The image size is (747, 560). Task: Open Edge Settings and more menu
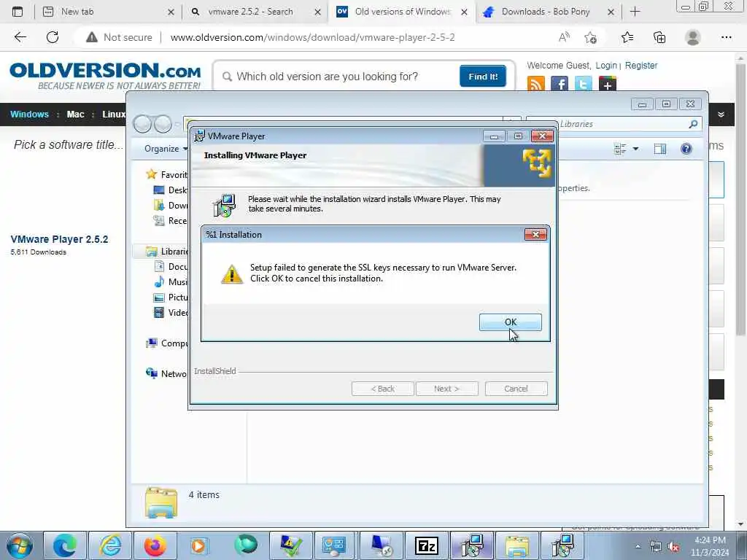pyautogui.click(x=726, y=37)
